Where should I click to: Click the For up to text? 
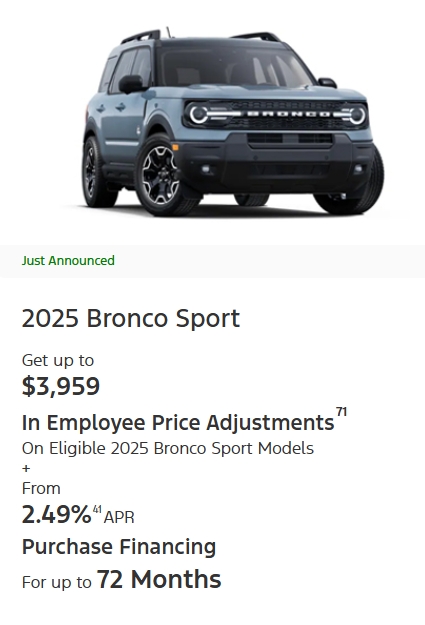(57, 583)
